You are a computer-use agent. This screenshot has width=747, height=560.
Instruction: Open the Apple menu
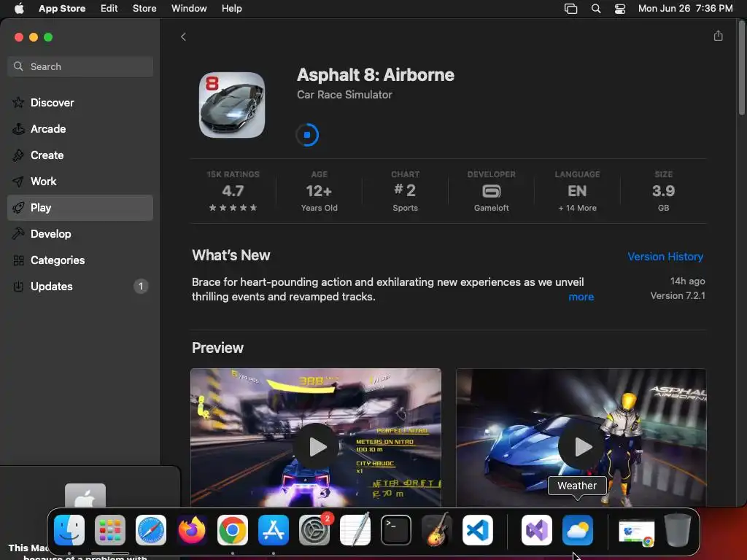[19, 9]
